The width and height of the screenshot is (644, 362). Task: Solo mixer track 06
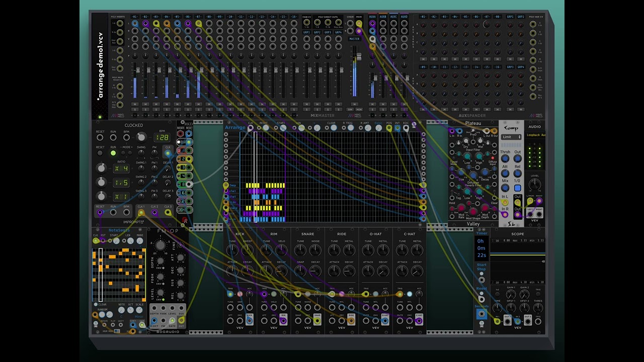(188, 109)
